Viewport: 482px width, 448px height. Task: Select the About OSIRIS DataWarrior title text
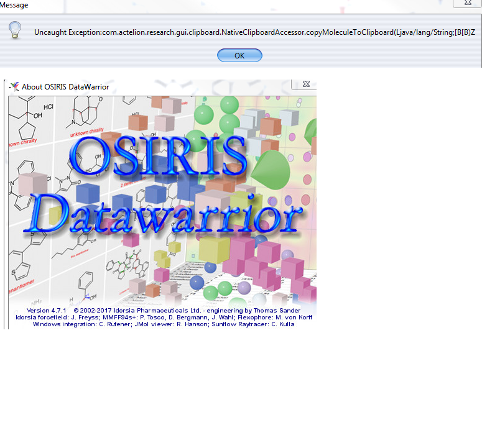[65, 87]
